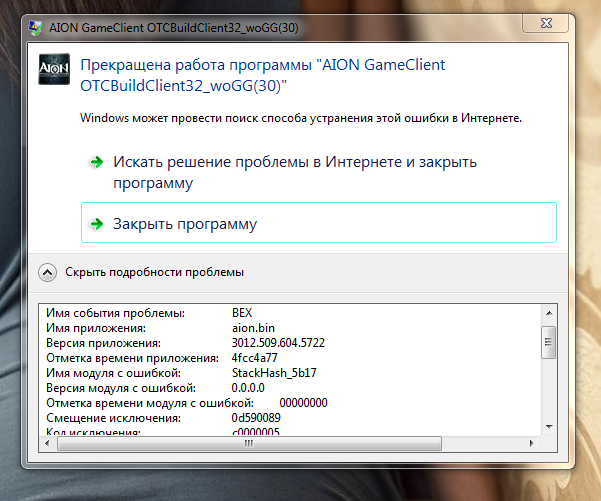Select exception offset value 0d590089
The height and width of the screenshot is (501, 601).
(x=256, y=418)
